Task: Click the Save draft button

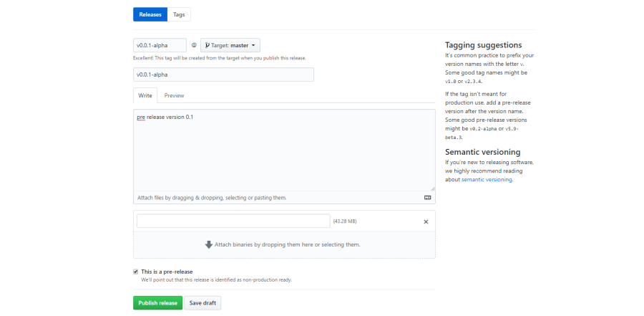Action: (x=203, y=303)
